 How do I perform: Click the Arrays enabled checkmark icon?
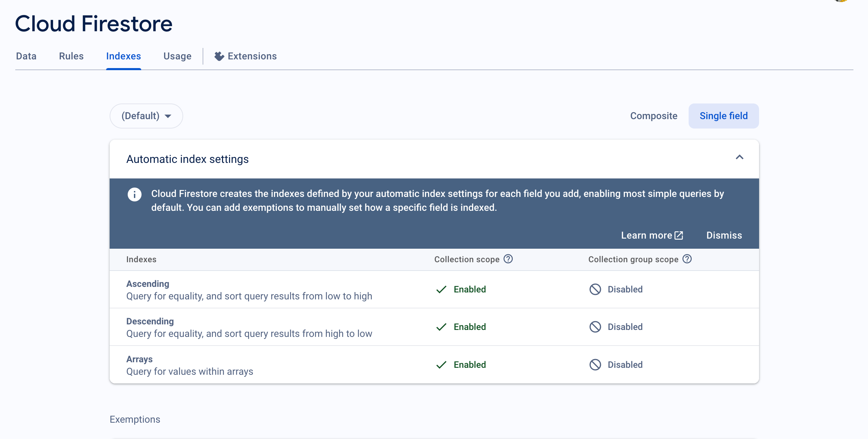441,365
